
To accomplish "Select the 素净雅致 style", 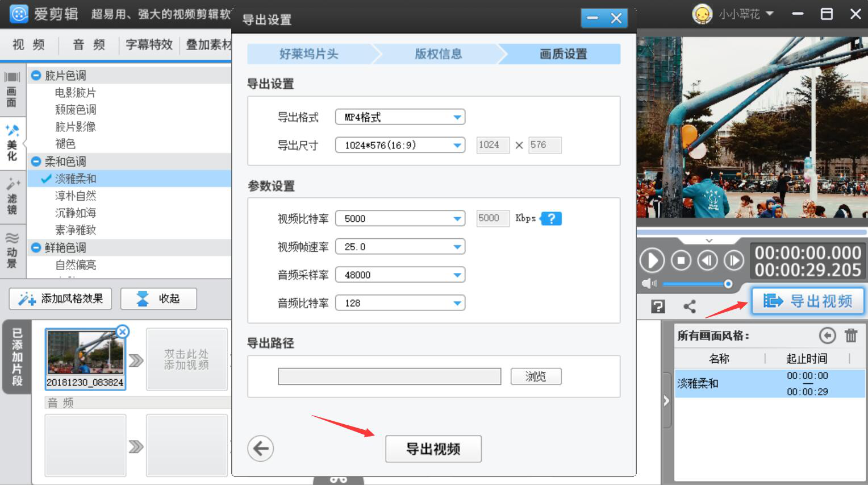I will 76,230.
